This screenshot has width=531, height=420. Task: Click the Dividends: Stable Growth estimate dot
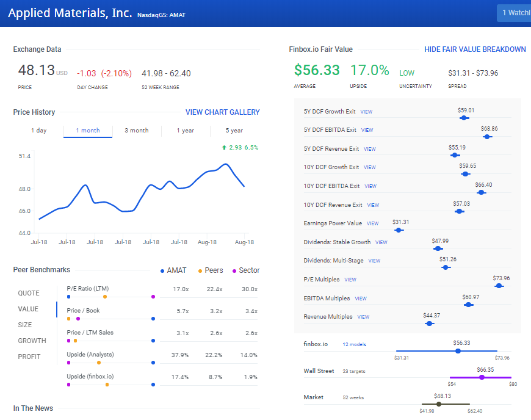438,248
